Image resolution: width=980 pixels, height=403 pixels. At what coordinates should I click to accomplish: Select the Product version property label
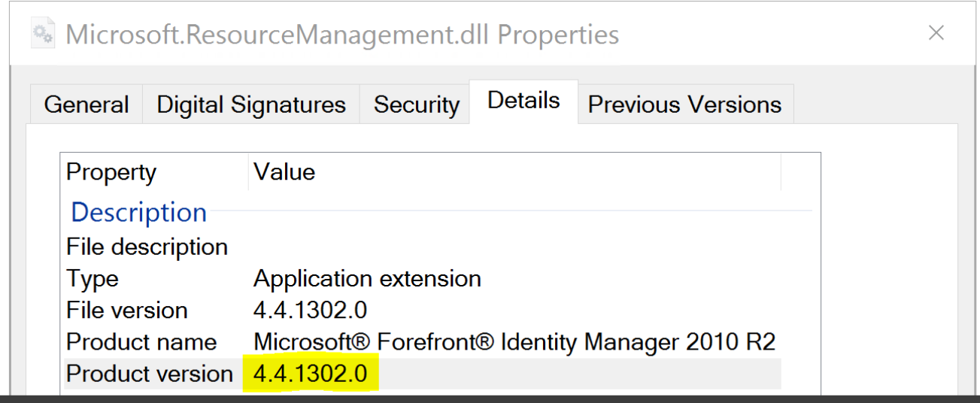(x=150, y=374)
